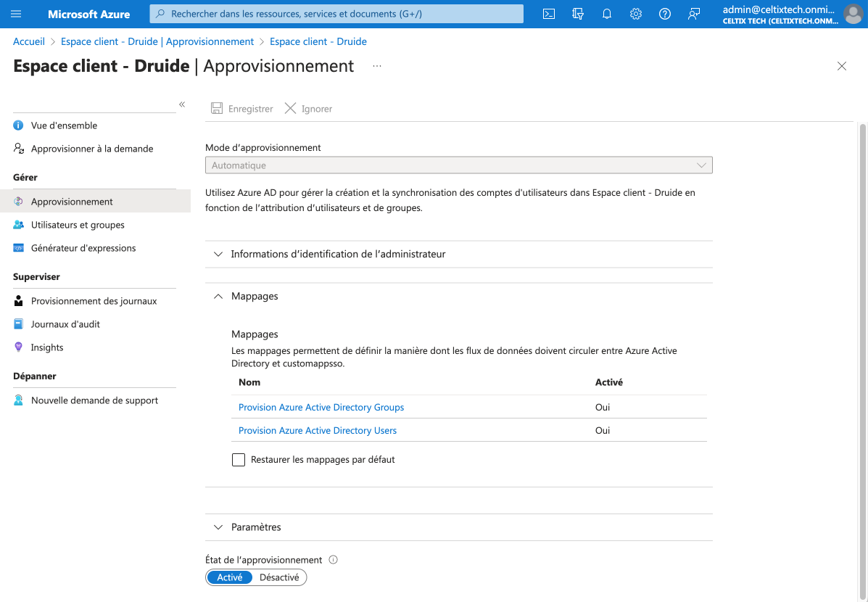This screenshot has height=602, width=868.
Task: Click the admin@celtixtech account name
Action: 778,9
